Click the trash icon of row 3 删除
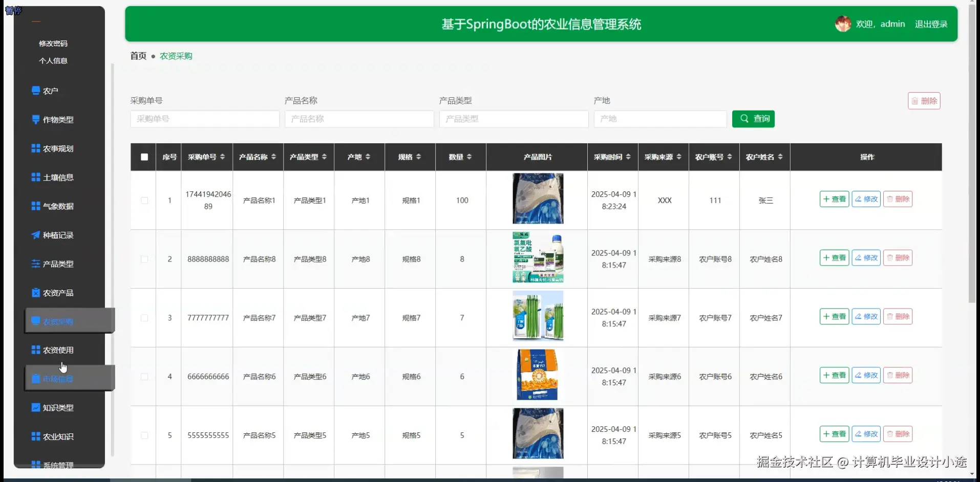 click(x=890, y=317)
